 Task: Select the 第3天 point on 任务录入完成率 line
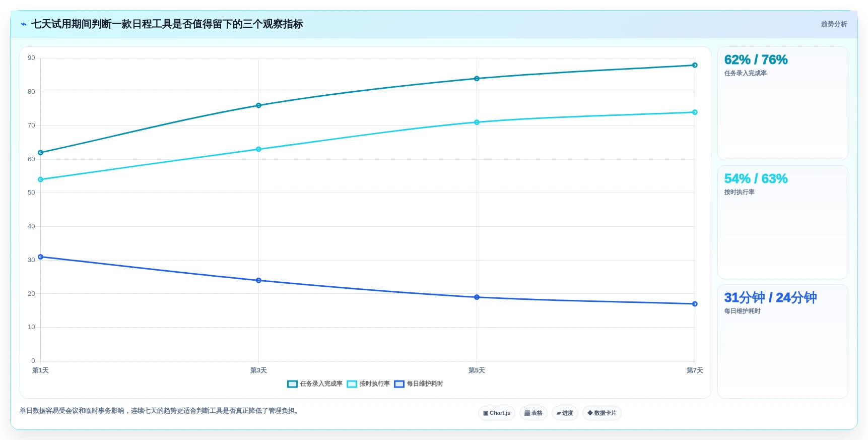(x=258, y=106)
